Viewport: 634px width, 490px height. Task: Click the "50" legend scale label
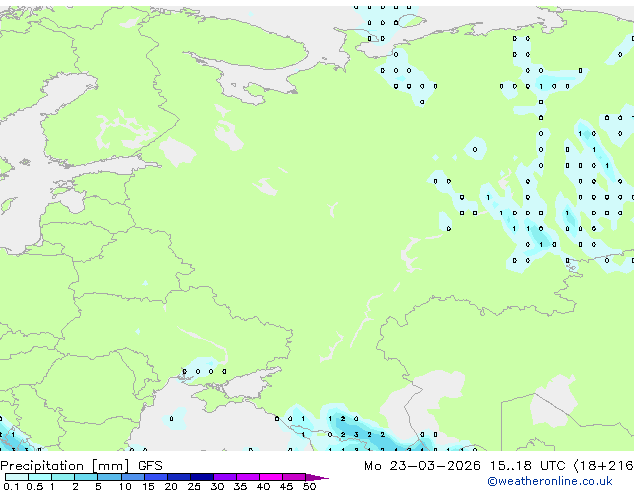tap(309, 486)
